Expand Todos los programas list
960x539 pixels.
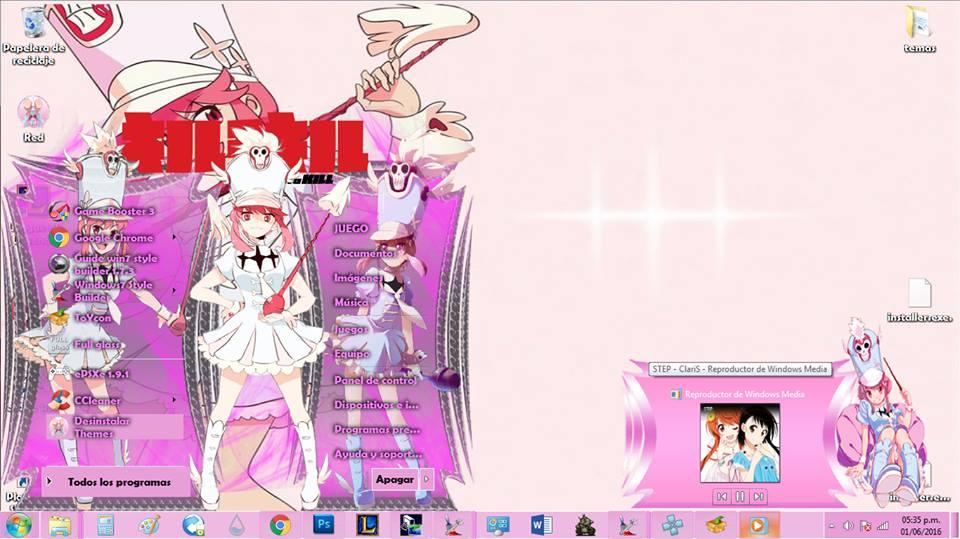[118, 482]
